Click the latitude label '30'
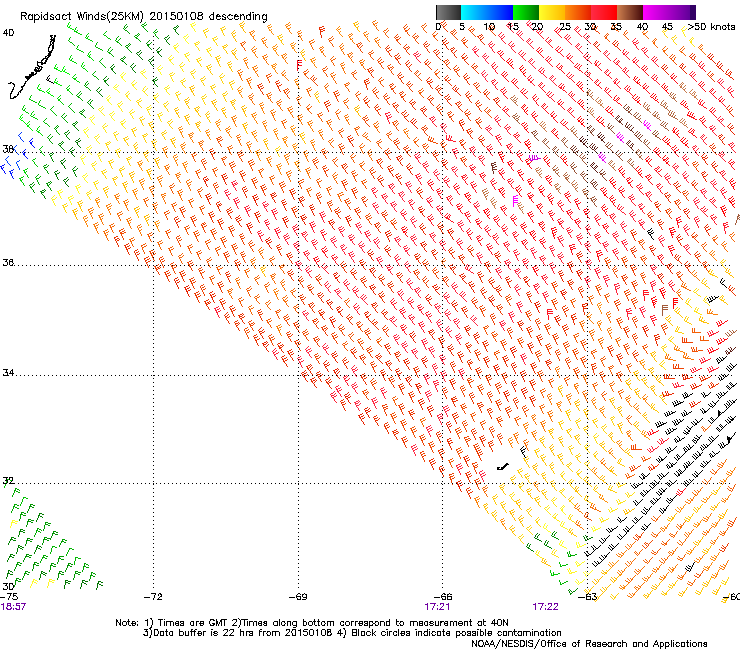 tap(8, 586)
